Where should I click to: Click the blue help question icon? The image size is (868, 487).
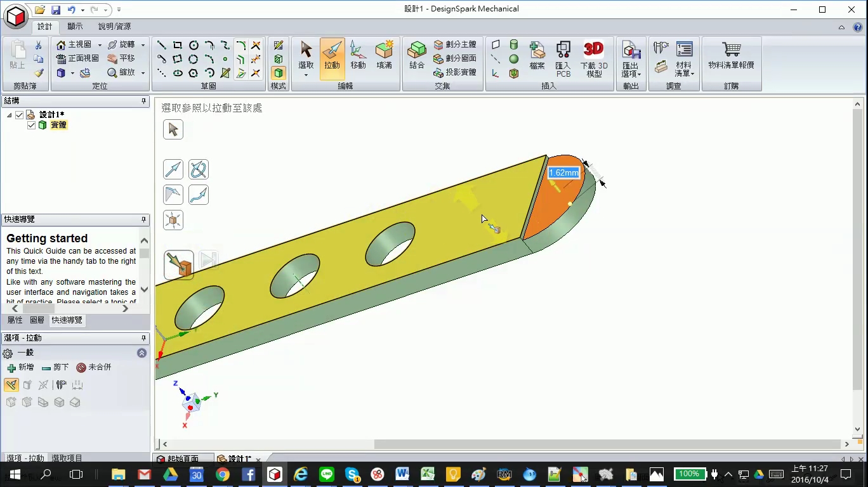(x=858, y=27)
